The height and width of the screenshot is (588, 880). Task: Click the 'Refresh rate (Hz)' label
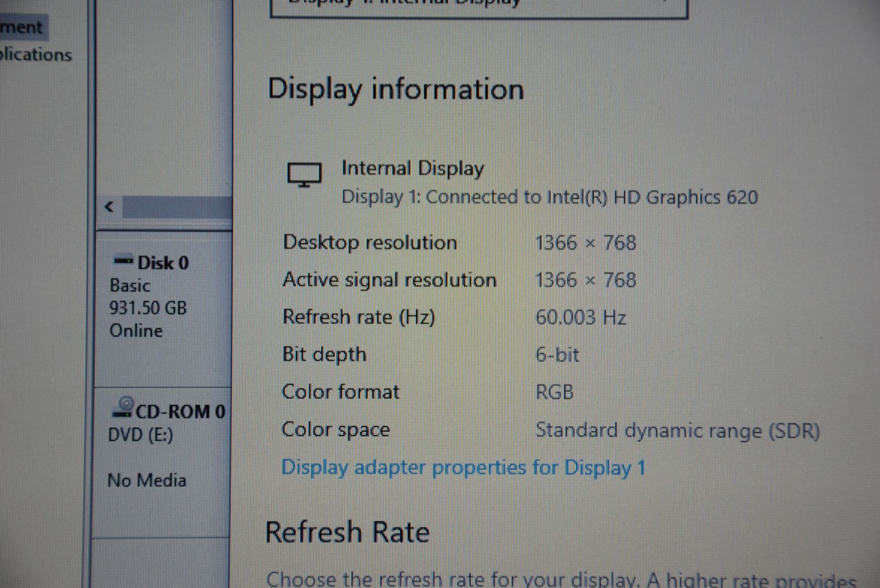tap(359, 318)
